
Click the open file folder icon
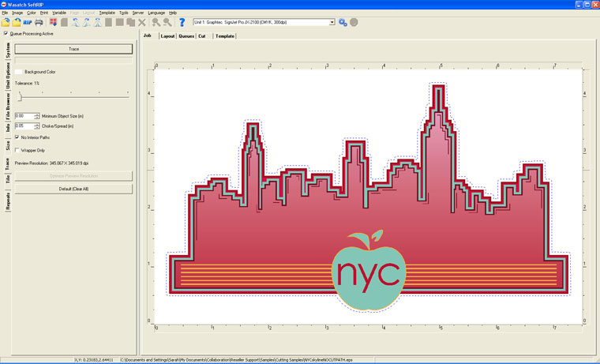[6, 23]
